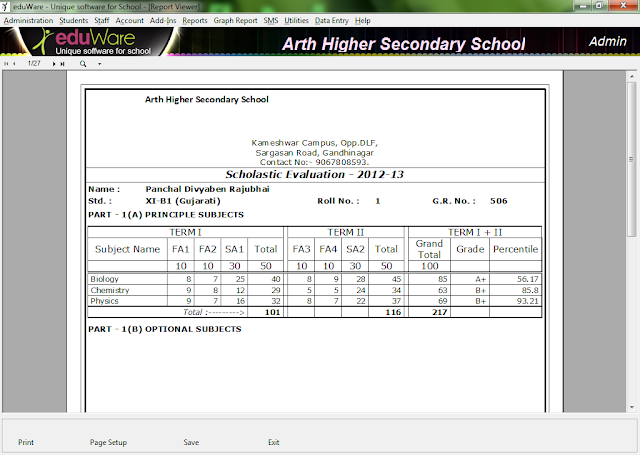Go to first page of report
Viewport: 640px width, 455px height.
6,64
